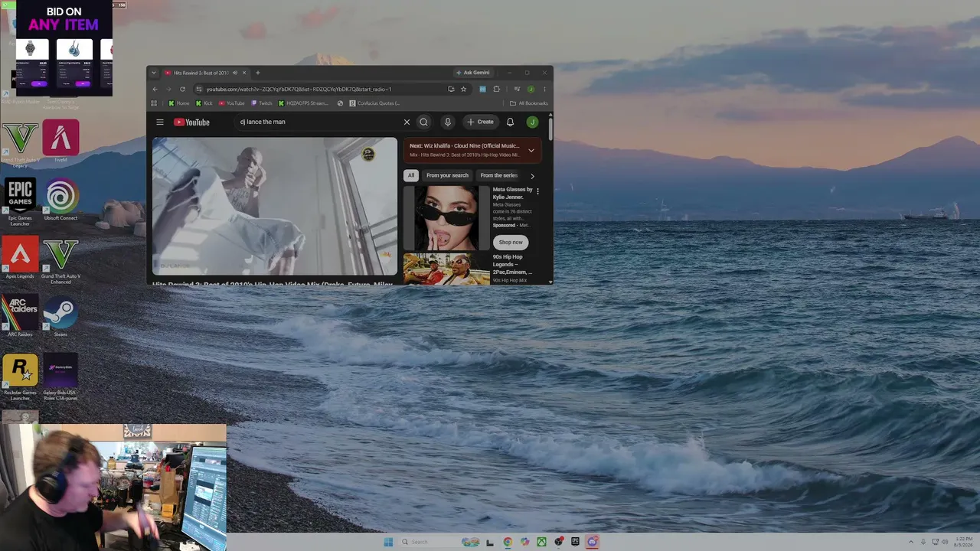Viewport: 980px width, 551px height.
Task: Show hidden system tray icons
Action: pos(910,542)
